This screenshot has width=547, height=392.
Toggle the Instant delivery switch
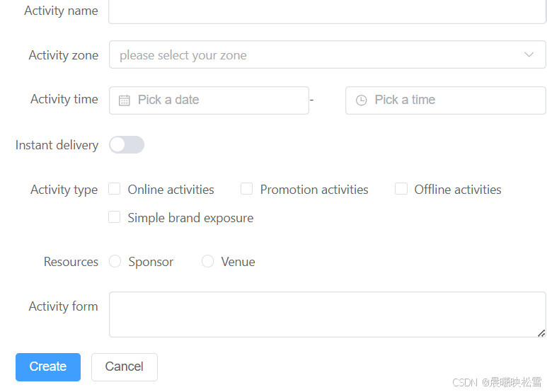(127, 145)
